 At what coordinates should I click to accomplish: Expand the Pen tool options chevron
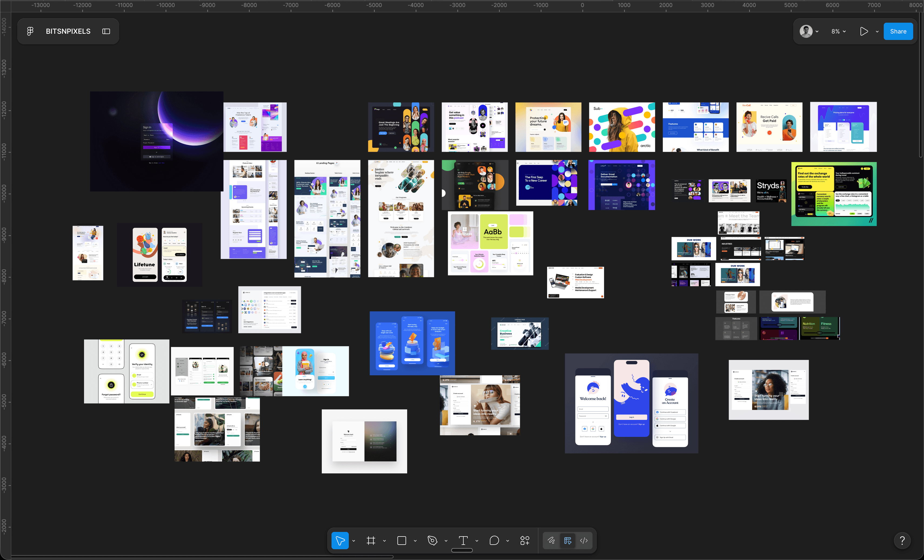(446, 541)
